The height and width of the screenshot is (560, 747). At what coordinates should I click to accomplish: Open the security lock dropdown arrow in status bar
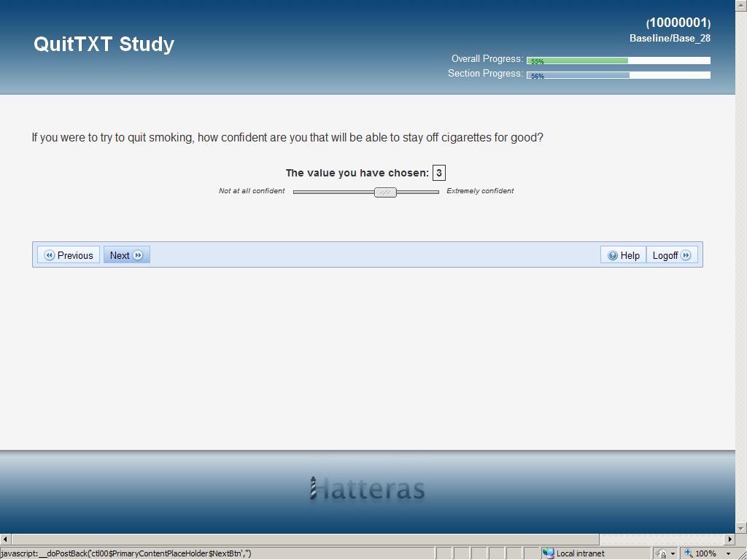(673, 554)
